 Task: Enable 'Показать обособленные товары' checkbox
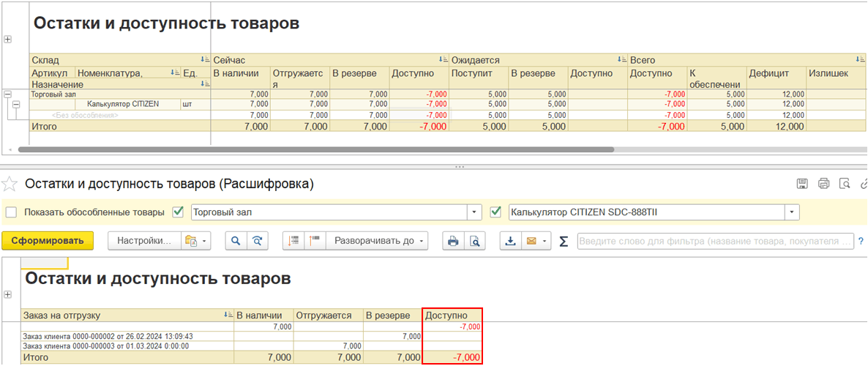point(11,212)
